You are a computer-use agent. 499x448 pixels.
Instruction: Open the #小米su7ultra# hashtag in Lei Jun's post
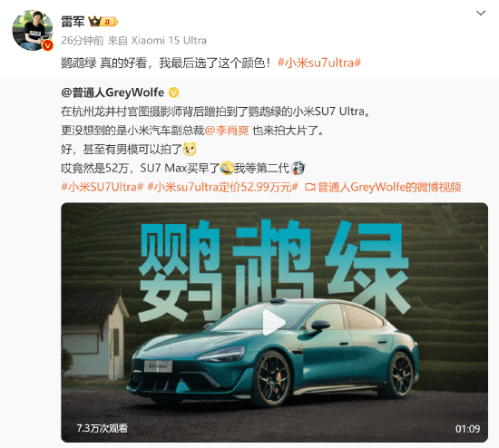(318, 63)
